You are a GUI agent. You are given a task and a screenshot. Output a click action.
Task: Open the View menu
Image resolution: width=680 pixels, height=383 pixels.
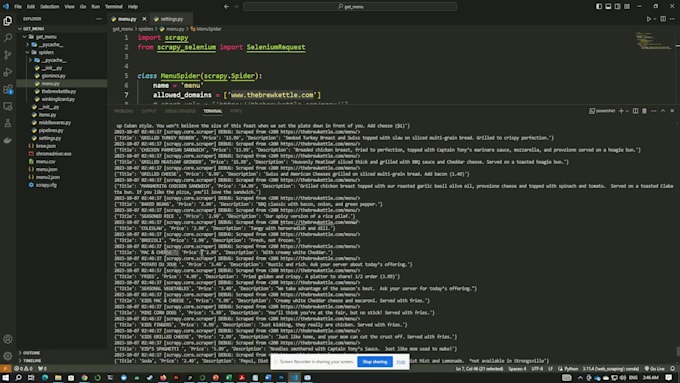click(x=69, y=7)
